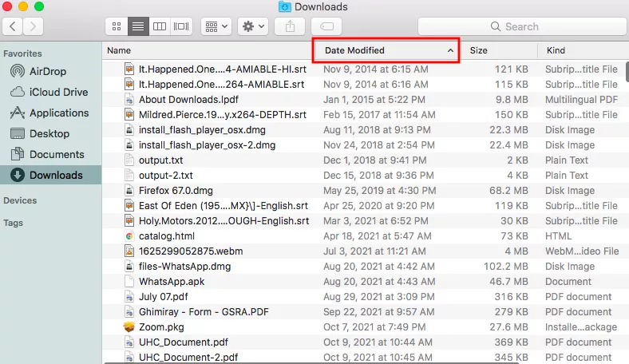Switch to column view

(x=160, y=26)
